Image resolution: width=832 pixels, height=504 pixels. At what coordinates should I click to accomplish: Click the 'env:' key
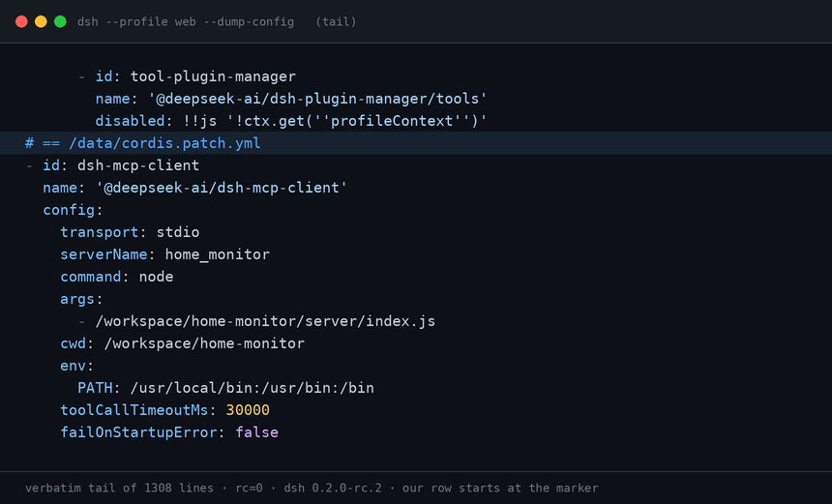(x=77, y=366)
